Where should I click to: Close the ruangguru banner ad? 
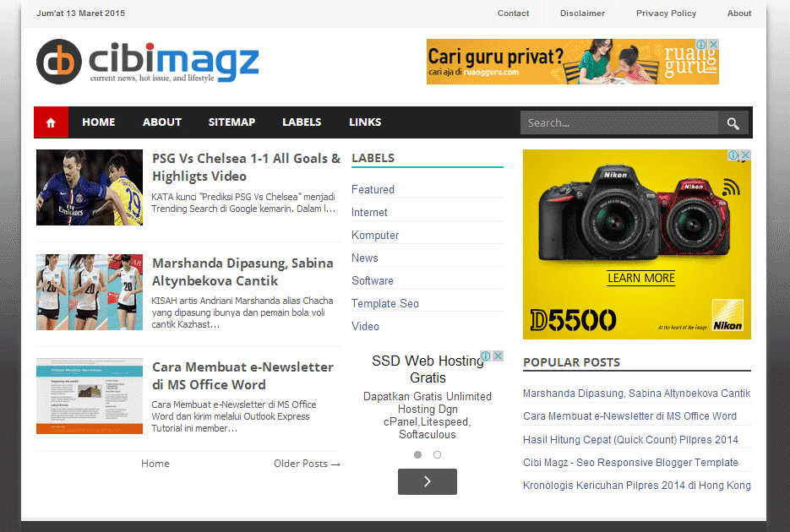point(713,44)
